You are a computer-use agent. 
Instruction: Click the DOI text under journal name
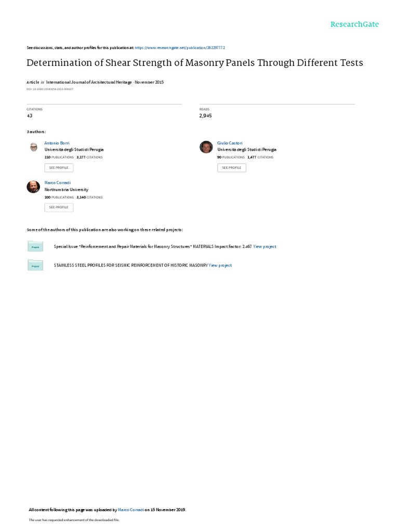(x=50, y=89)
